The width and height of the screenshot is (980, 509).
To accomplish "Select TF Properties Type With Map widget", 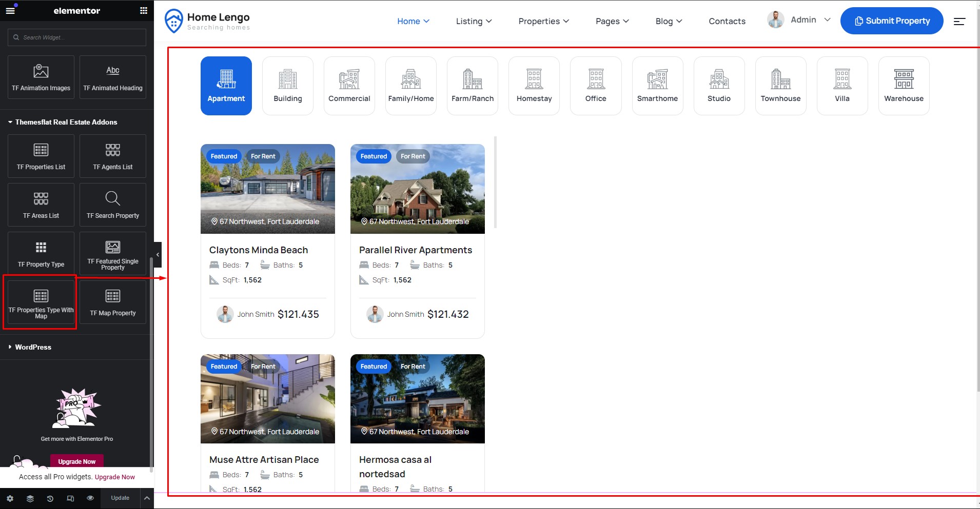I will click(x=41, y=302).
